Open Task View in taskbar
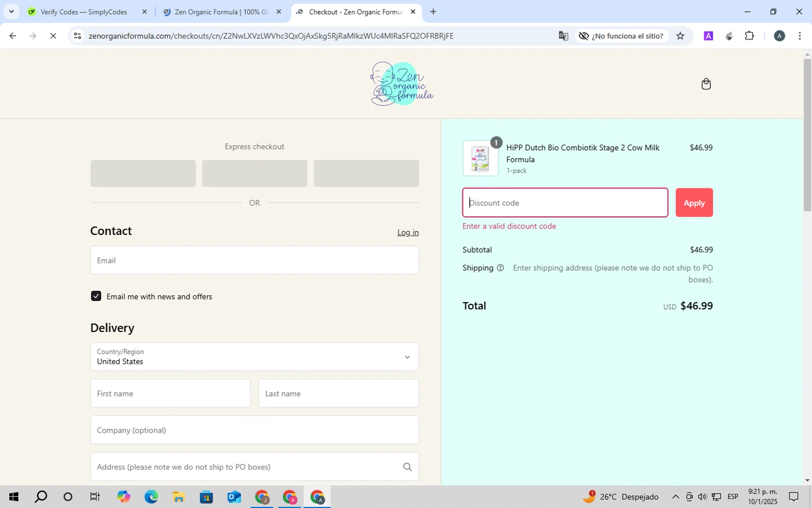Screen dimensions: 812x508 pyautogui.click(x=95, y=497)
